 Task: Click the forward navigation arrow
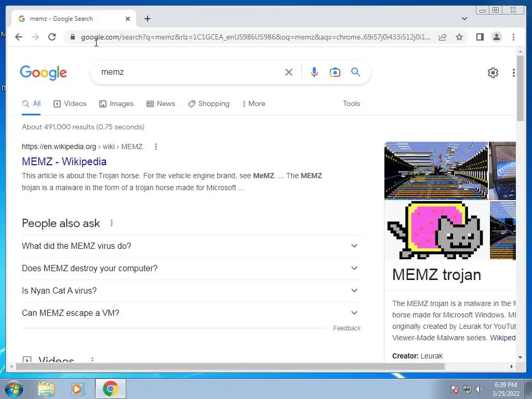35,37
